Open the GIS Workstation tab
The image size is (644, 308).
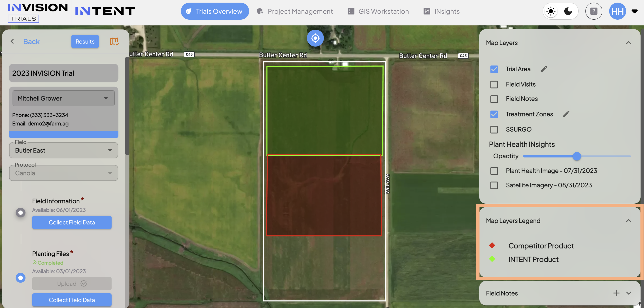click(x=378, y=11)
